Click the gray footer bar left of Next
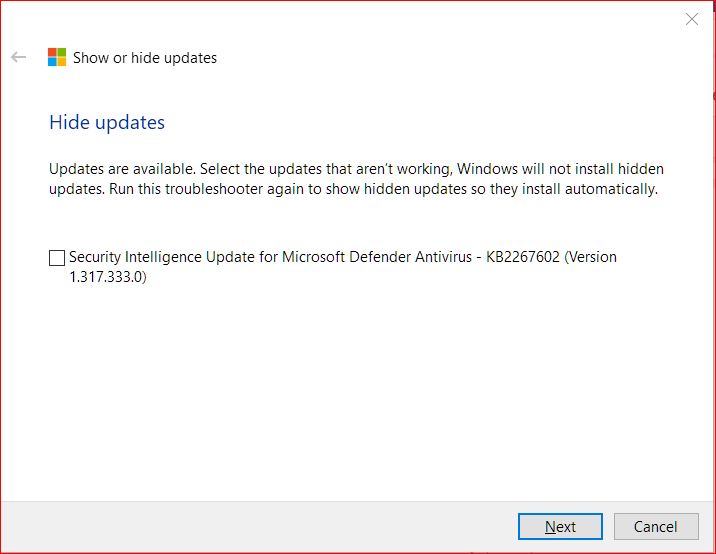The height and width of the screenshot is (554, 716). (250, 526)
